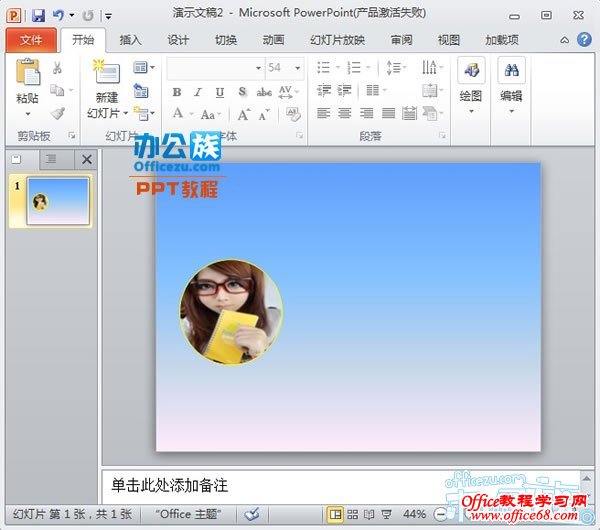
Task: Switch to Slide Sorter view
Action: [353, 514]
